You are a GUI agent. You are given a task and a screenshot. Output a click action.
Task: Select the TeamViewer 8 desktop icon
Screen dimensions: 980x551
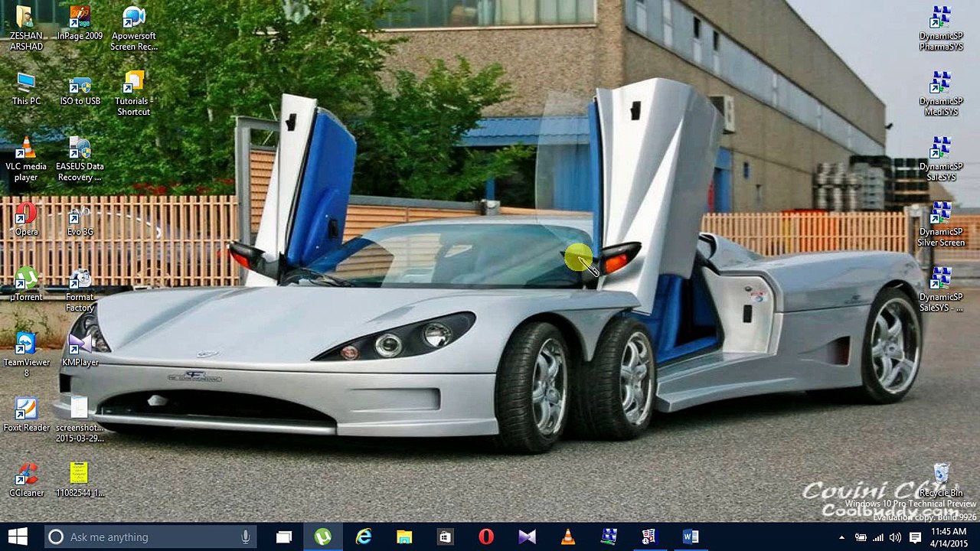26,355
